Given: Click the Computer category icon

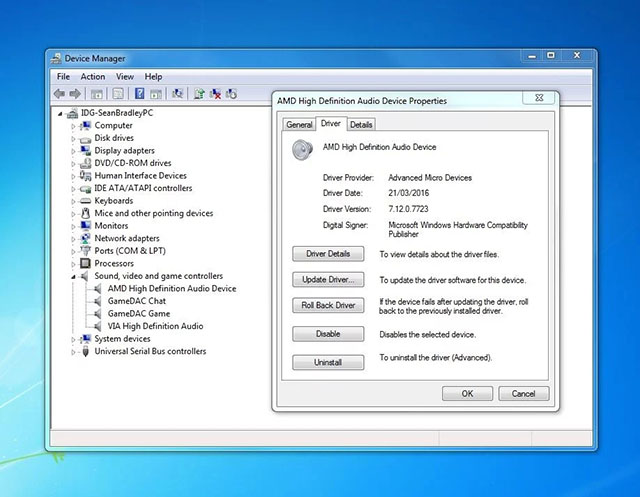Looking at the screenshot, I should [x=85, y=125].
